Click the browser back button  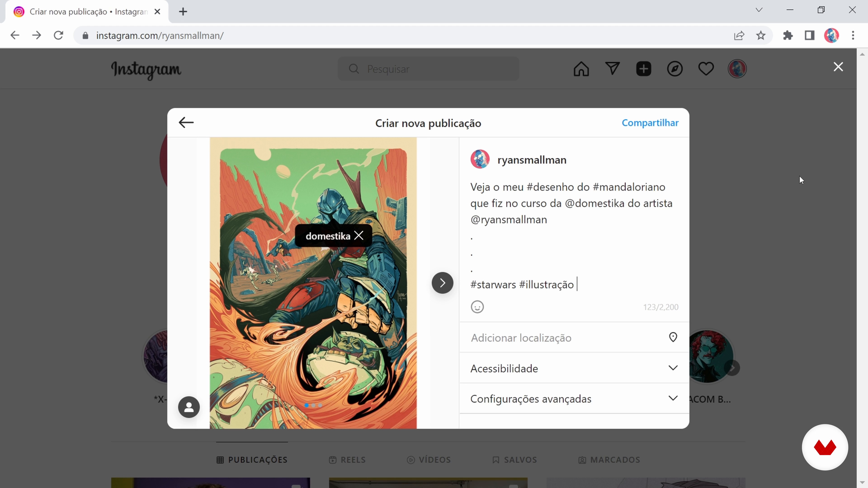(14, 35)
